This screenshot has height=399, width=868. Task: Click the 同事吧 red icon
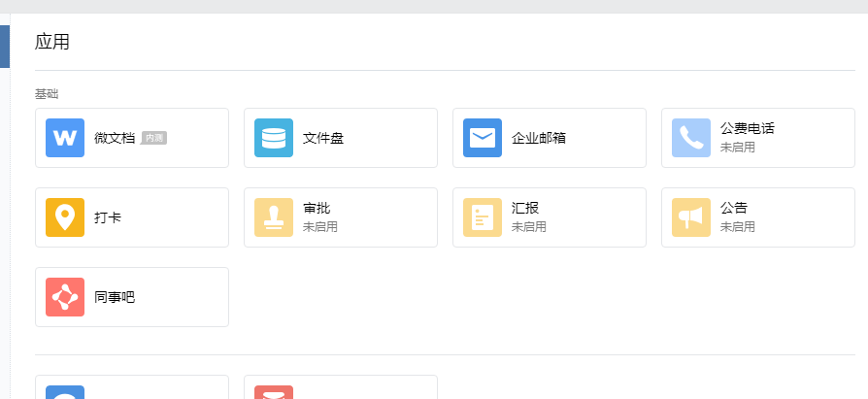point(65,297)
